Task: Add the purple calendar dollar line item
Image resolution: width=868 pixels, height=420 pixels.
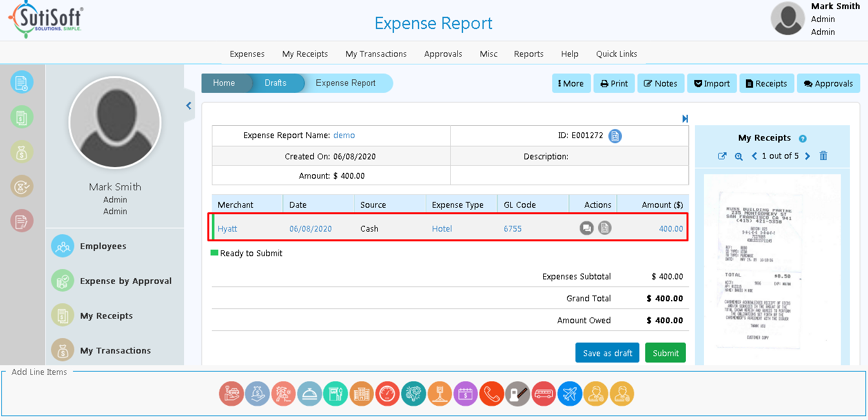Action: point(466,394)
